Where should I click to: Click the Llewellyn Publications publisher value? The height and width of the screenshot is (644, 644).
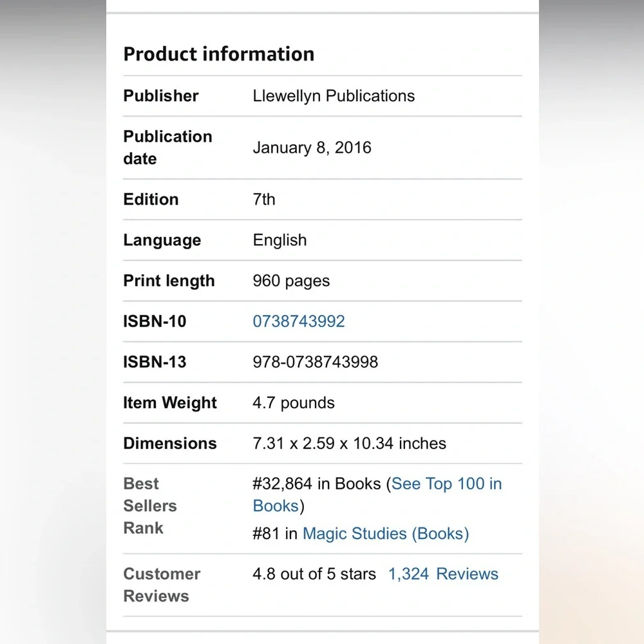(x=334, y=96)
